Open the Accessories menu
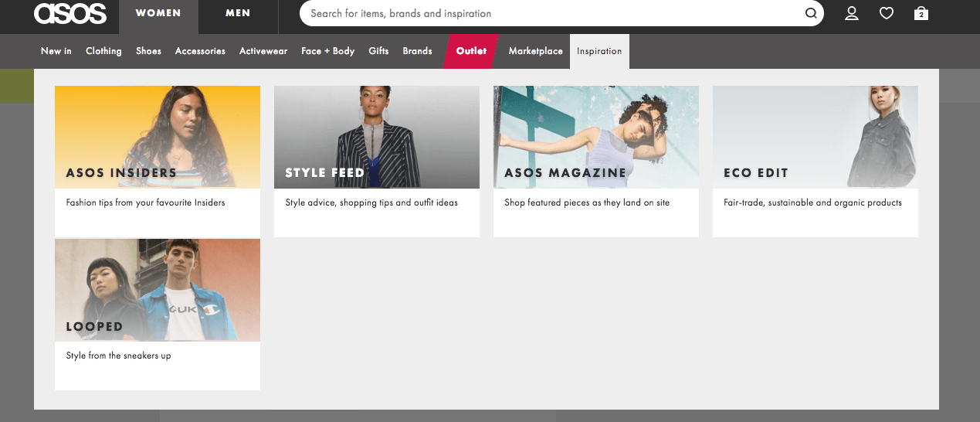This screenshot has height=422, width=980. click(x=200, y=51)
